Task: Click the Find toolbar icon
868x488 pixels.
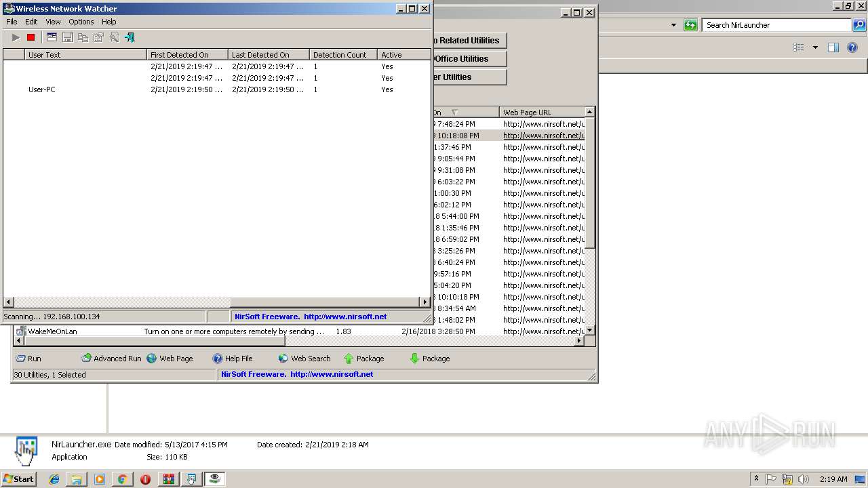Action: pos(114,37)
